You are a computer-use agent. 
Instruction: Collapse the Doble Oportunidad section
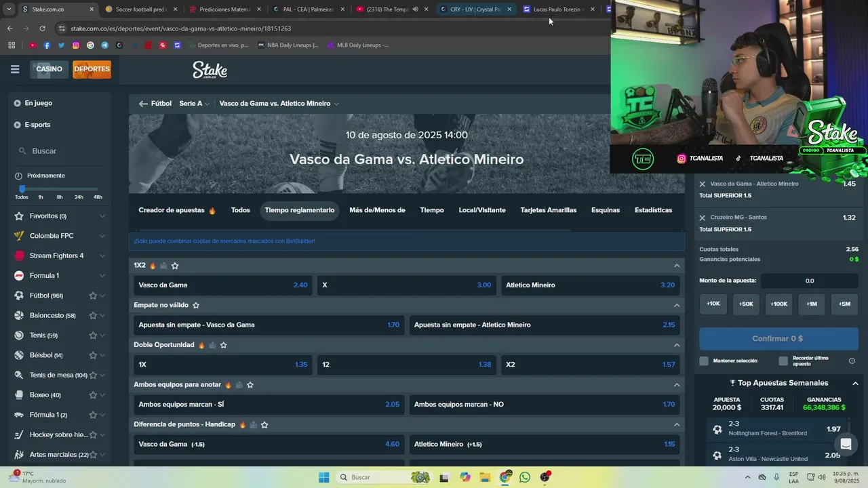click(677, 345)
